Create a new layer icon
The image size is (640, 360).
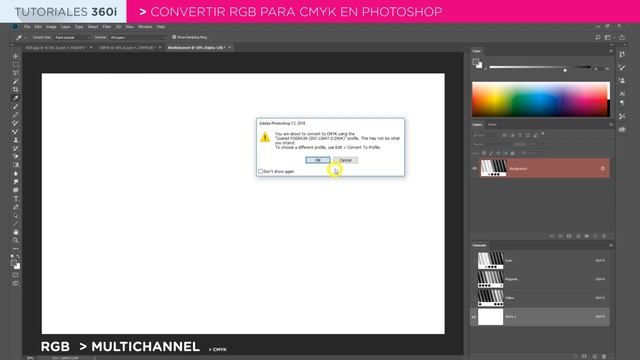[x=596, y=236]
